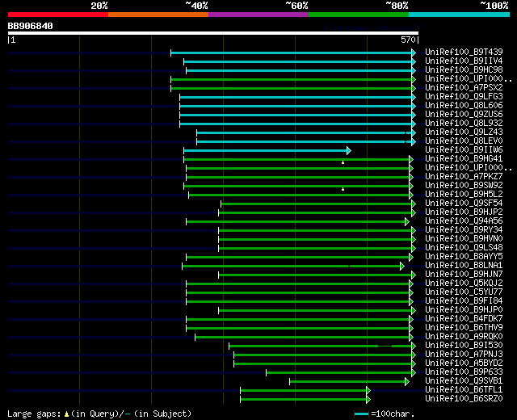This screenshot has height=420, width=517.
Task: Click the arrowhead ending the Q94A56 alignment
Action: pyautogui.click(x=407, y=221)
